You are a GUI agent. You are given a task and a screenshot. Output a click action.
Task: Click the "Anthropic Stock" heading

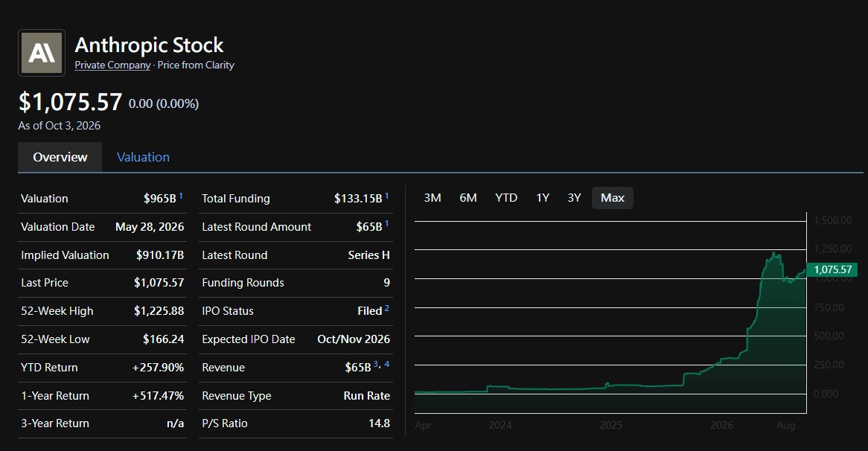(149, 45)
